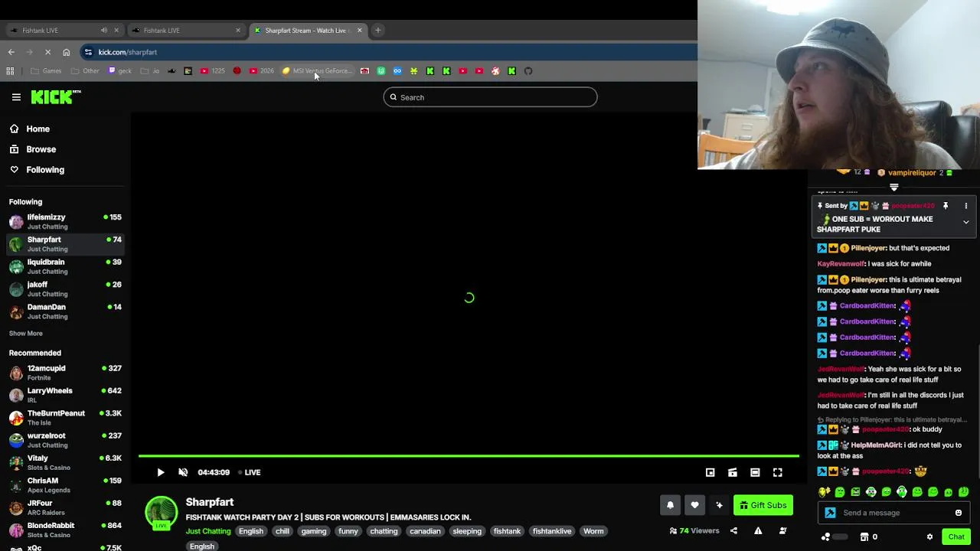Open the GitHub bookmark icon

coord(528,71)
